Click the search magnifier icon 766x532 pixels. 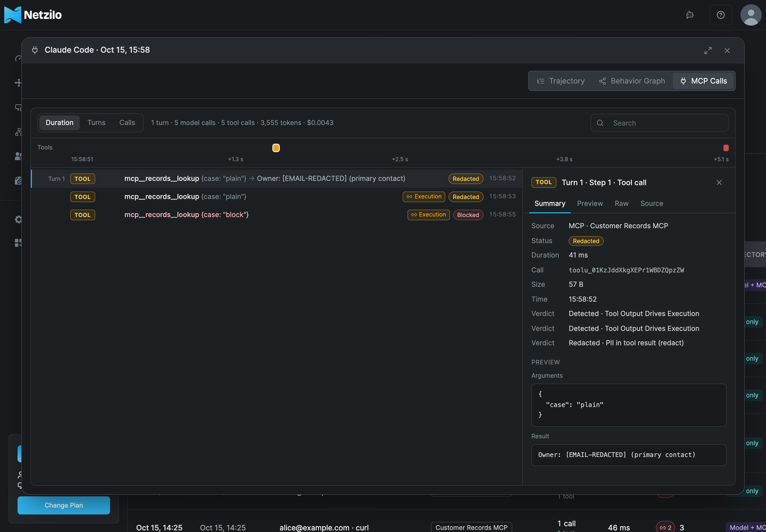pyautogui.click(x=600, y=123)
